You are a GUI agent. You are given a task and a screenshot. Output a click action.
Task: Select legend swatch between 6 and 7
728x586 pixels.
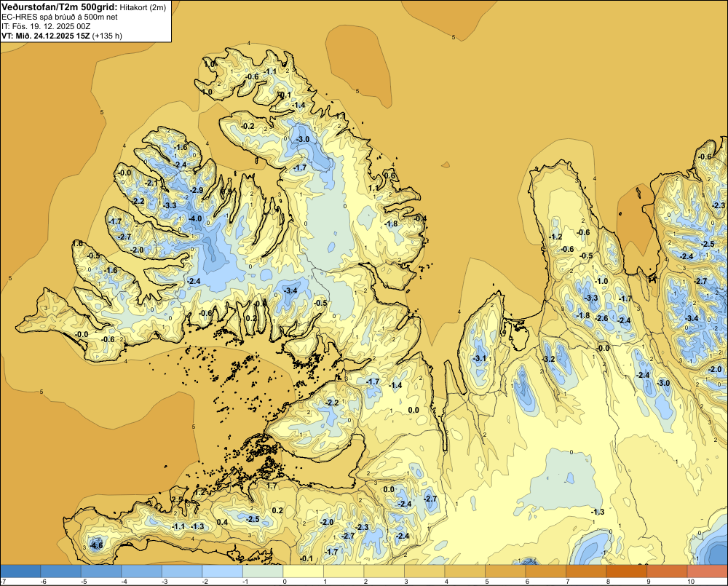point(545,571)
